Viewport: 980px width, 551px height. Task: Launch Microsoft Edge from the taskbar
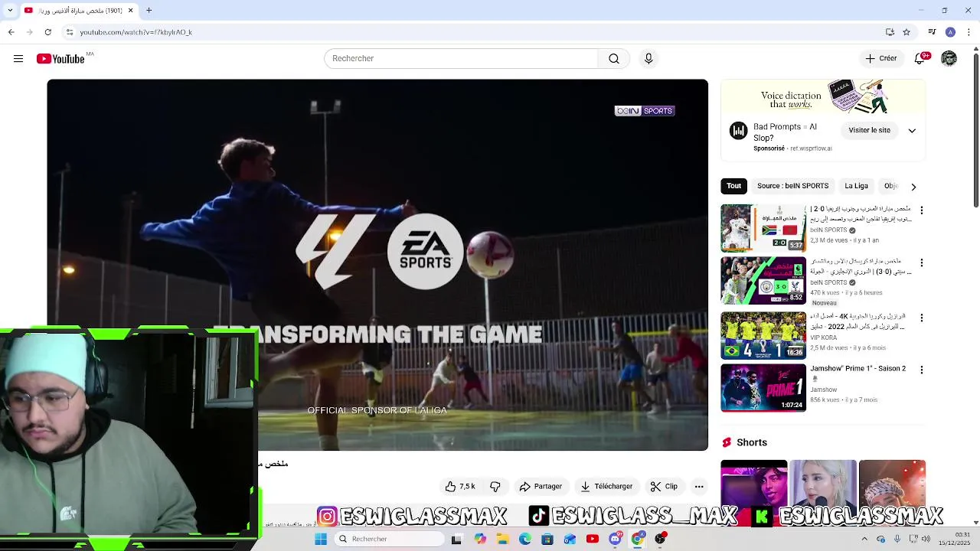[x=525, y=539]
